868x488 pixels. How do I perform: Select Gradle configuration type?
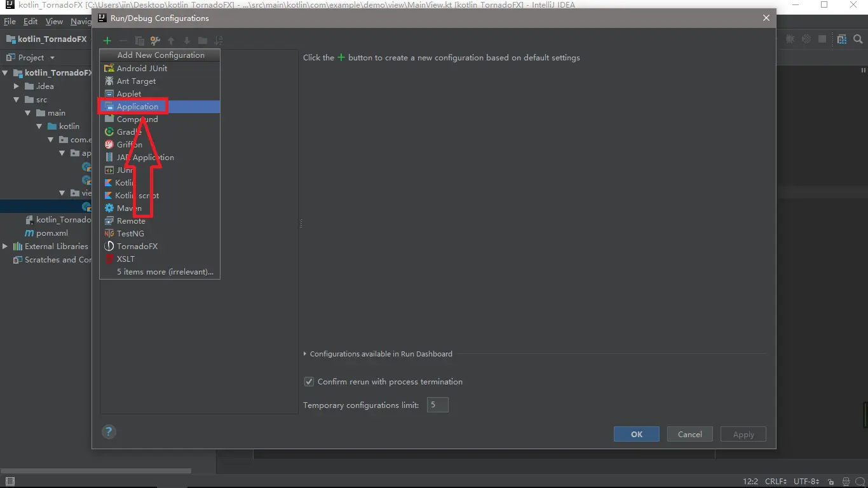[x=159, y=132]
